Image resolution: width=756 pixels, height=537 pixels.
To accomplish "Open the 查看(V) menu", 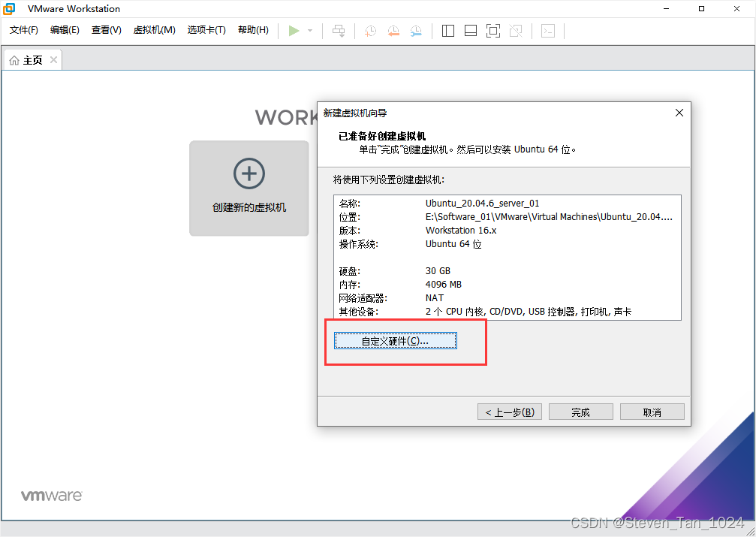I will [x=106, y=30].
